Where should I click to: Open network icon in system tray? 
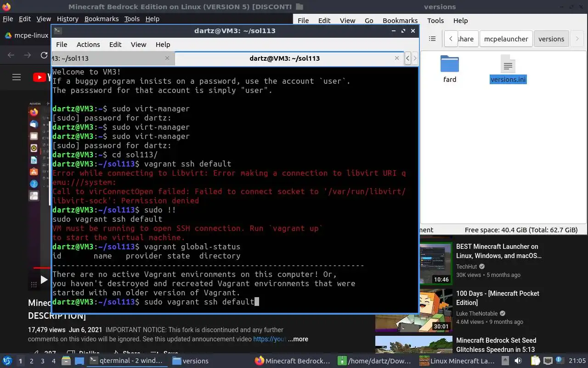[548, 361]
